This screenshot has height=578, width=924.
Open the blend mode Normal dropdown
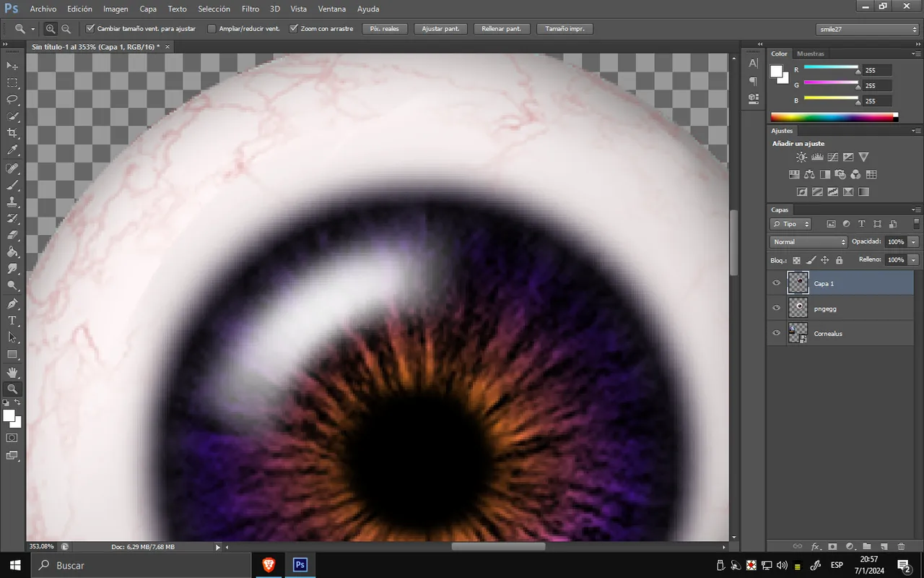pyautogui.click(x=808, y=242)
